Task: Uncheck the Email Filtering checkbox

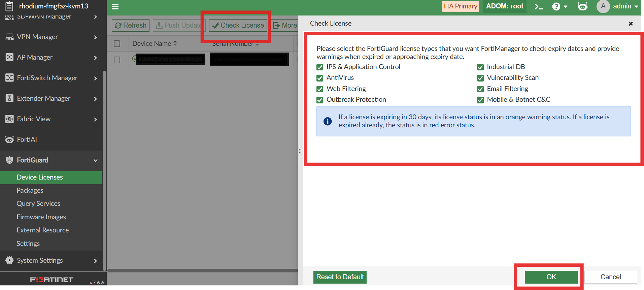Action: pos(480,89)
